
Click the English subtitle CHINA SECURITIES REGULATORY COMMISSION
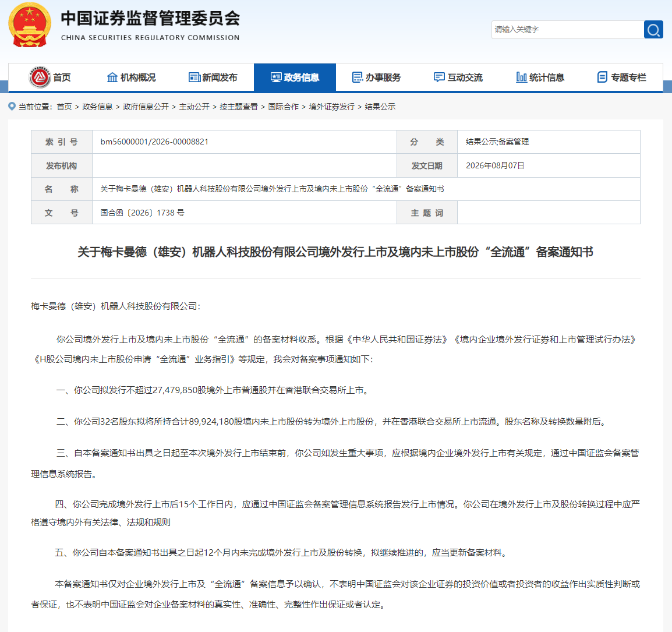click(150, 38)
